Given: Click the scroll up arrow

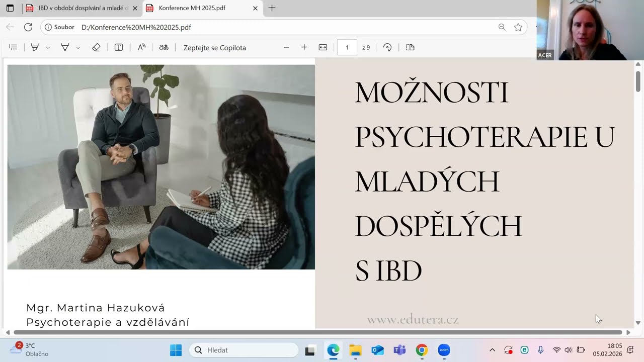Looking at the screenshot, I should 638,64.
